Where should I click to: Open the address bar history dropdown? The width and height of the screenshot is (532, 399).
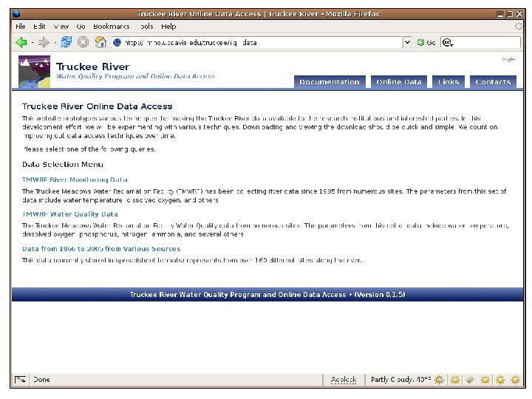click(407, 42)
